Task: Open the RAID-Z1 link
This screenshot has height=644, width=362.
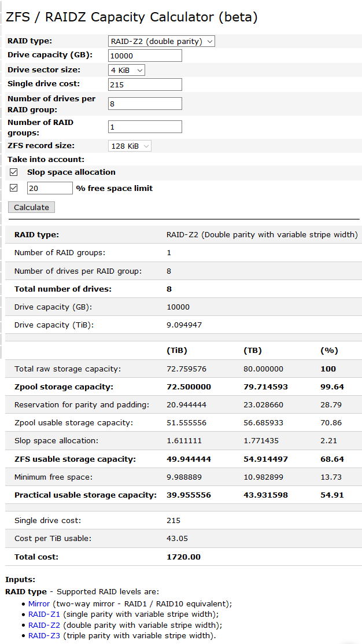Action: pos(44,614)
